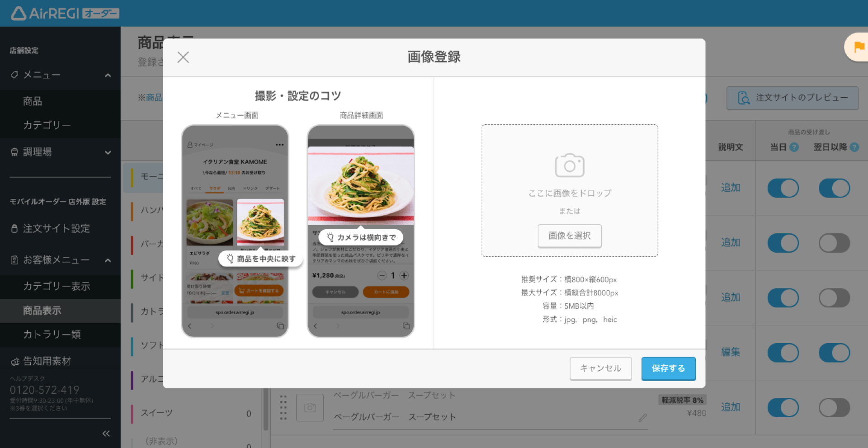Click the 編集 link
The height and width of the screenshot is (448, 868).
coord(731,352)
